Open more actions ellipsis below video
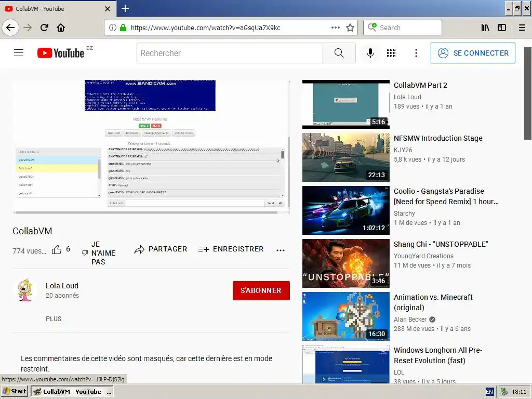The height and width of the screenshot is (399, 532). click(280, 250)
